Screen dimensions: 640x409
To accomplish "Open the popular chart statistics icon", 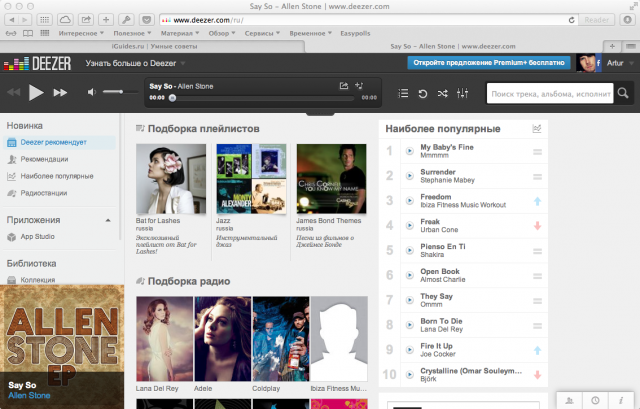I will pyautogui.click(x=537, y=129).
